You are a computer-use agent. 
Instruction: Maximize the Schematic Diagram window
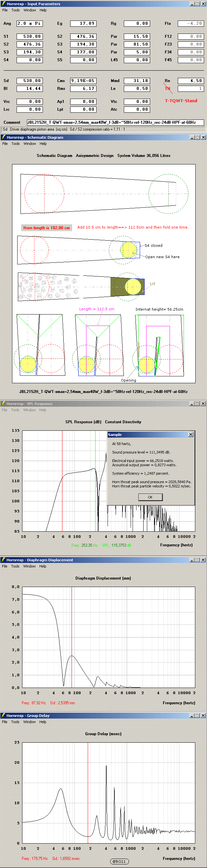[x=198, y=137]
